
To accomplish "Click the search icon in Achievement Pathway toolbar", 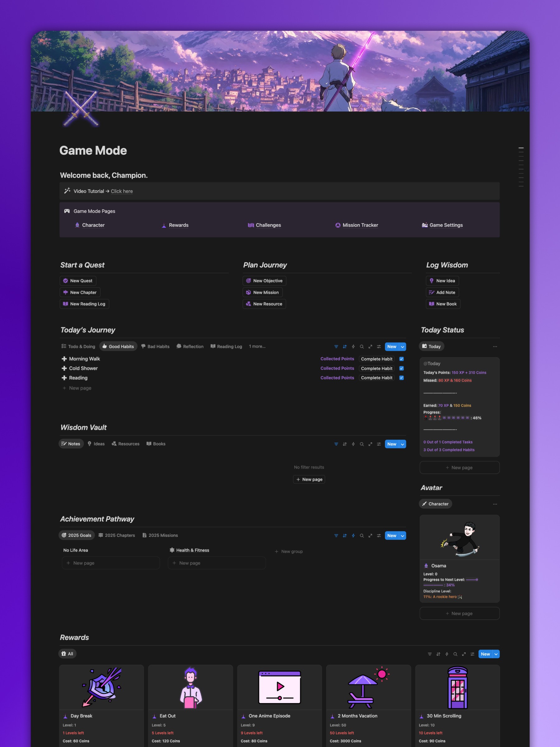I will click(362, 536).
